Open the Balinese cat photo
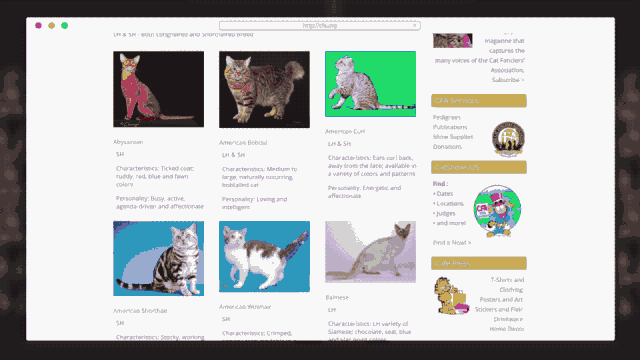640x360 pixels. pyautogui.click(x=370, y=252)
